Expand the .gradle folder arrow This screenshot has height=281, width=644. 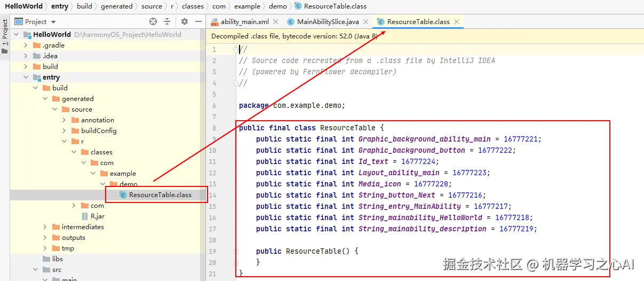(26, 45)
